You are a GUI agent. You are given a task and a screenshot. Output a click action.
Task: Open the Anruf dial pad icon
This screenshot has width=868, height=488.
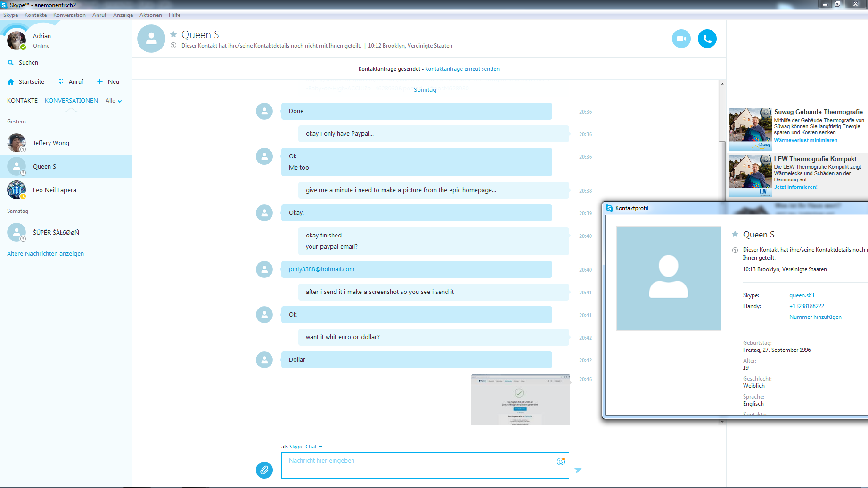coord(61,81)
